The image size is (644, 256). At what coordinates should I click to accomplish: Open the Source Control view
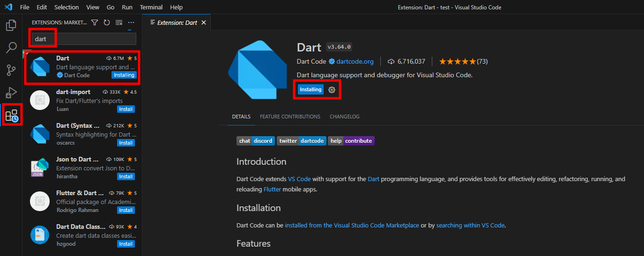click(11, 70)
